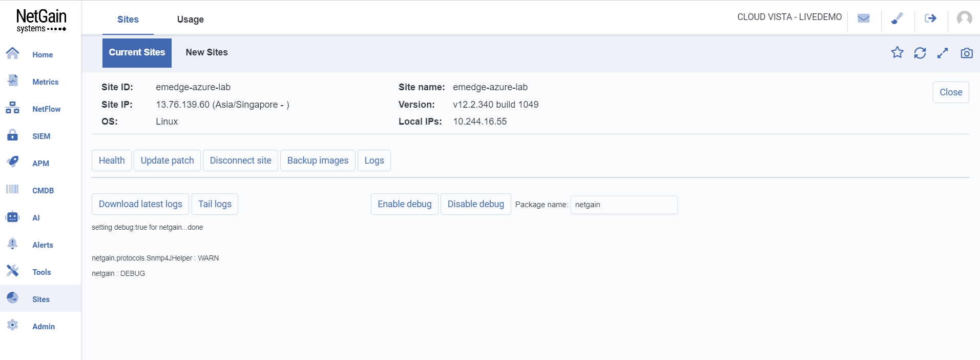Screen dimensions: 980x360
Task: Click the refresh icon
Action: pyautogui.click(x=920, y=53)
